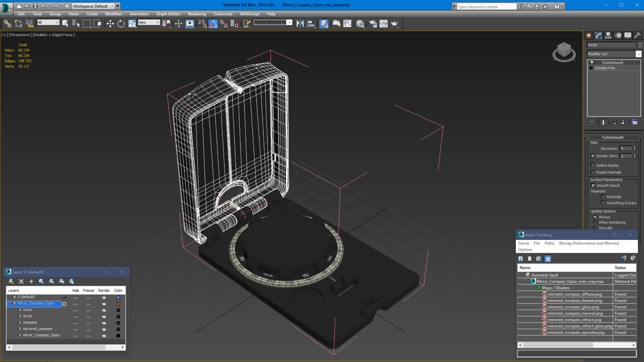Viewport: 644px width, 362px height.
Task: Click the help search keyword field
Action: (486, 7)
